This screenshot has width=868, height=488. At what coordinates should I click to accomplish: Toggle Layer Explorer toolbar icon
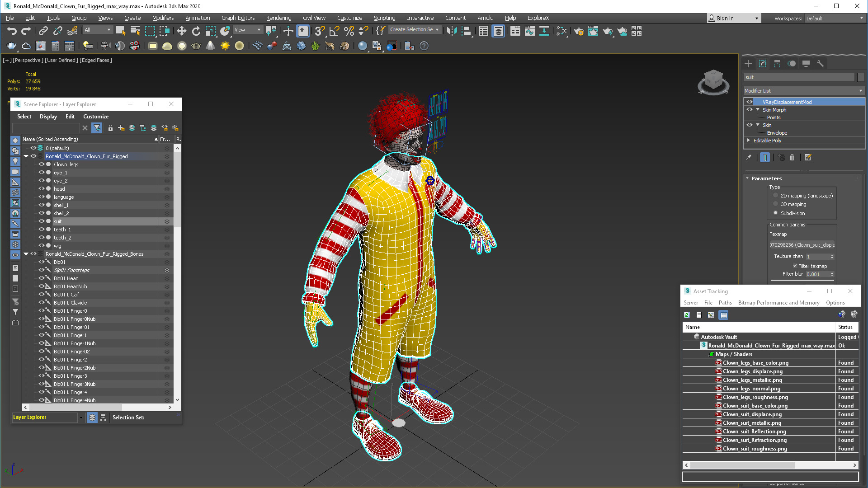coord(498,31)
